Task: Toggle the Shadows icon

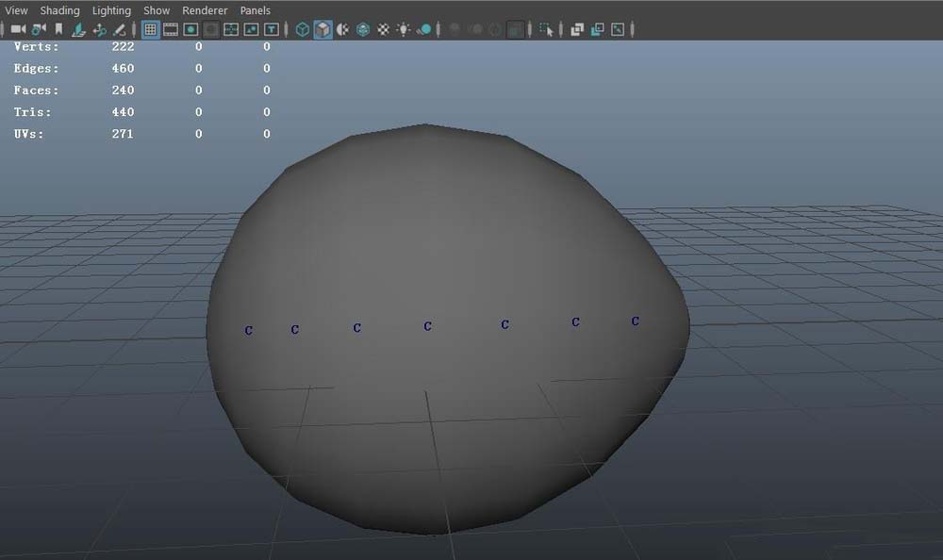Action: 423,29
